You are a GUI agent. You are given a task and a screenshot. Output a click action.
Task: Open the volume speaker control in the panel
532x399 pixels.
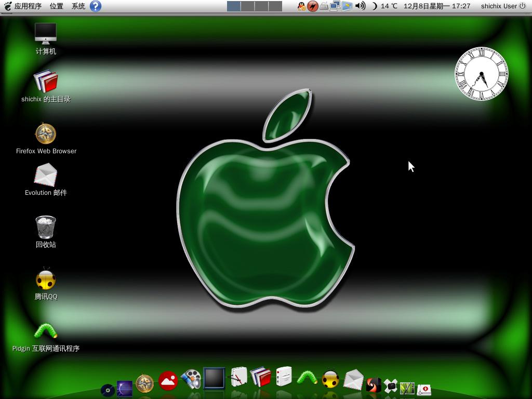(x=361, y=6)
